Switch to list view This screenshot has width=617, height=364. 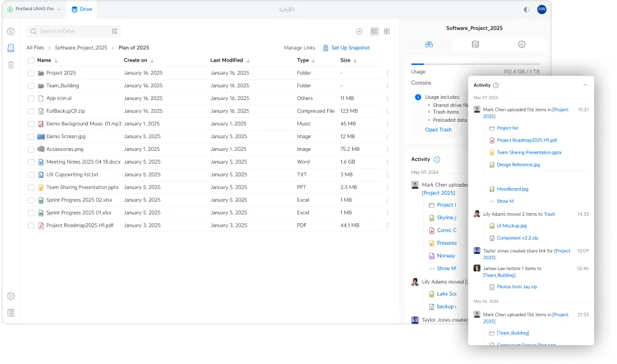(x=375, y=31)
